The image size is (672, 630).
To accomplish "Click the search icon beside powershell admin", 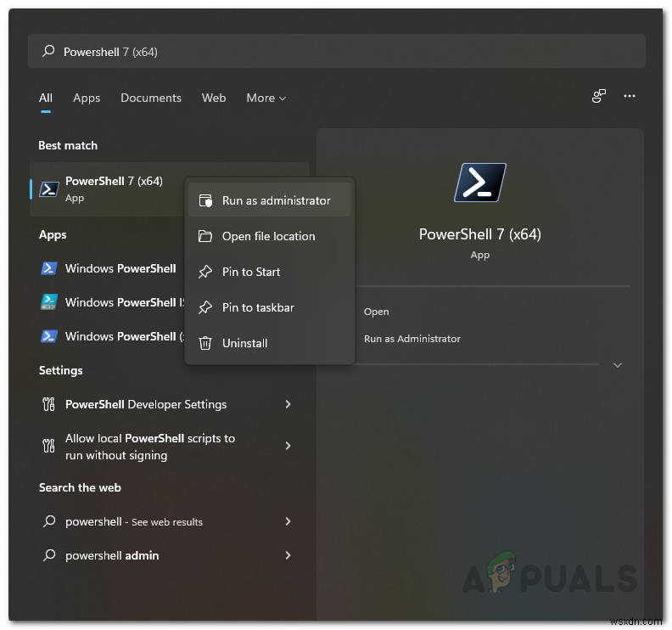I will pyautogui.click(x=49, y=555).
